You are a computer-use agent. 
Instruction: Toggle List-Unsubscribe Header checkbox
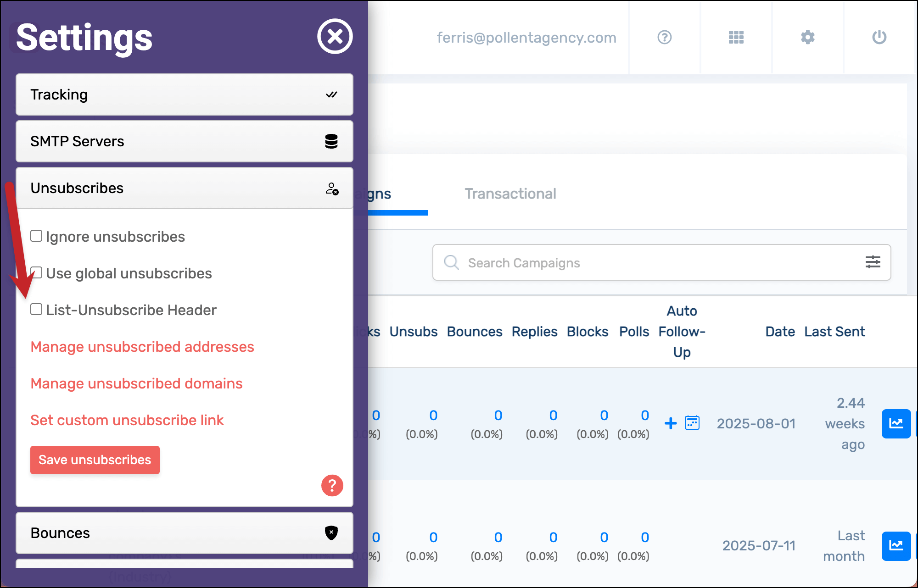click(36, 310)
